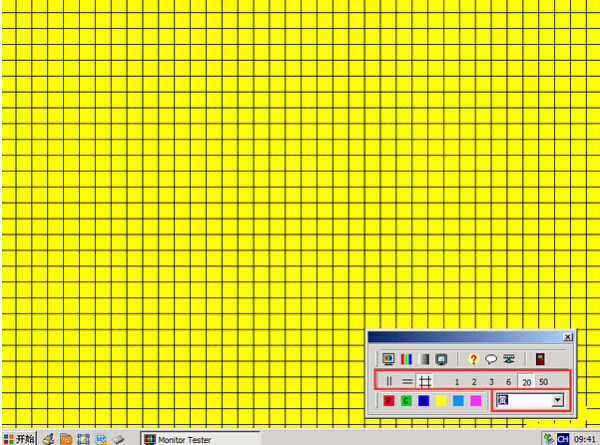Set line spacing to 2
This screenshot has height=445, width=600.
click(474, 382)
